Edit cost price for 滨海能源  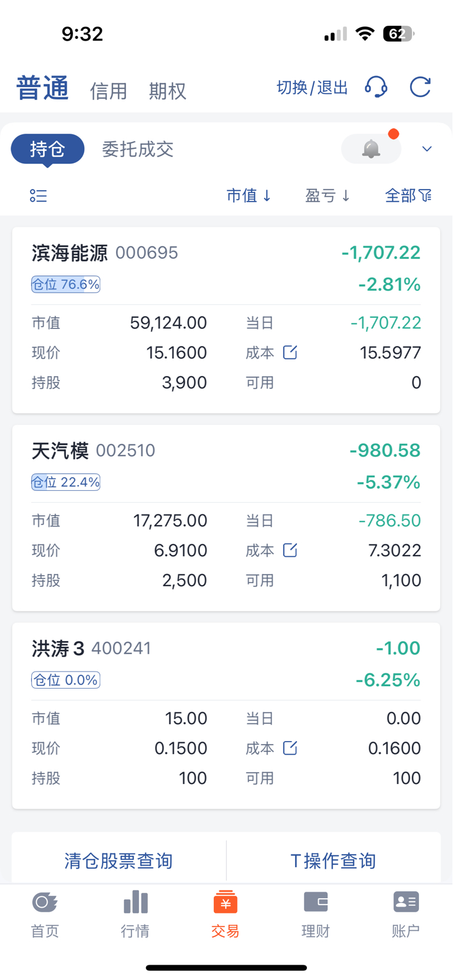coord(290,353)
